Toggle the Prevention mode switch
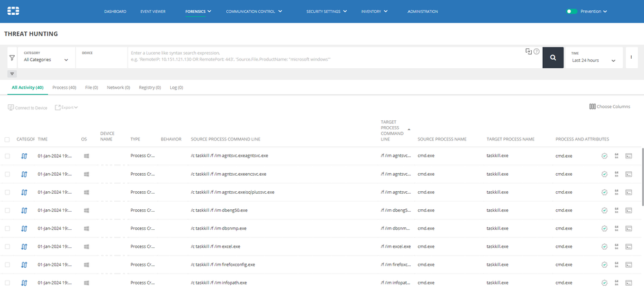This screenshot has height=289, width=644. 571,12
